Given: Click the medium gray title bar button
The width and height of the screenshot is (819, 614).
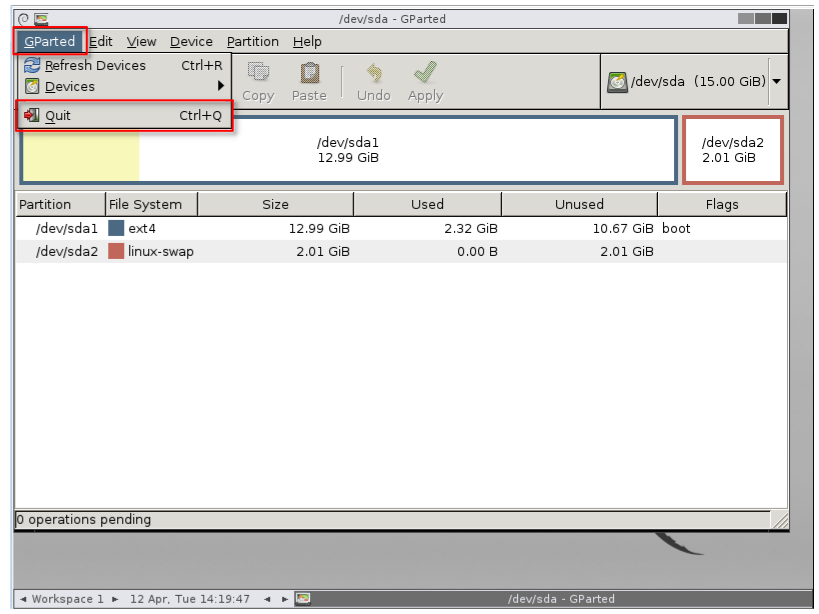Looking at the screenshot, I should click(763, 19).
